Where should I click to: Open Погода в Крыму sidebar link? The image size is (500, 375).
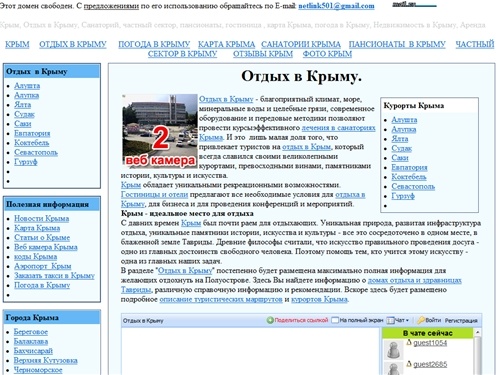pos(42,285)
